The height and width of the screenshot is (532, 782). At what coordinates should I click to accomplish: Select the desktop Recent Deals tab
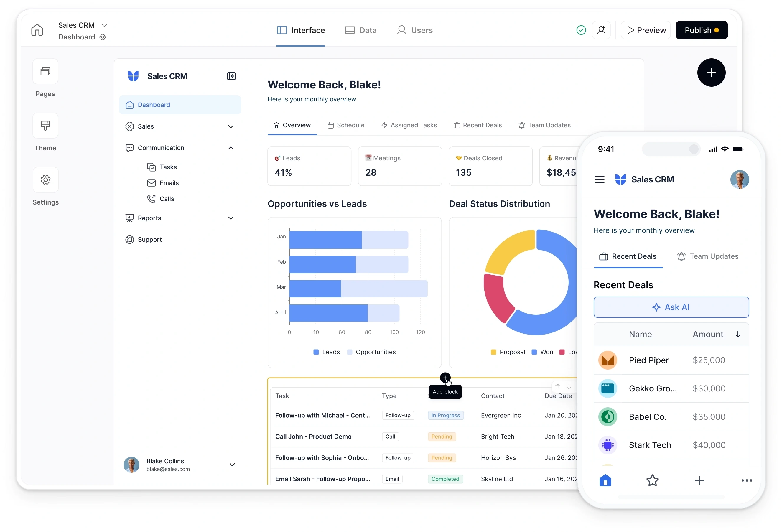[x=478, y=125]
